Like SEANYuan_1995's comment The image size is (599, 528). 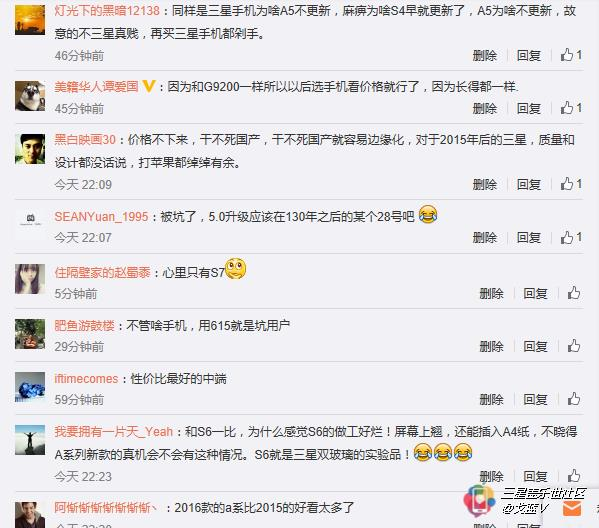571,237
